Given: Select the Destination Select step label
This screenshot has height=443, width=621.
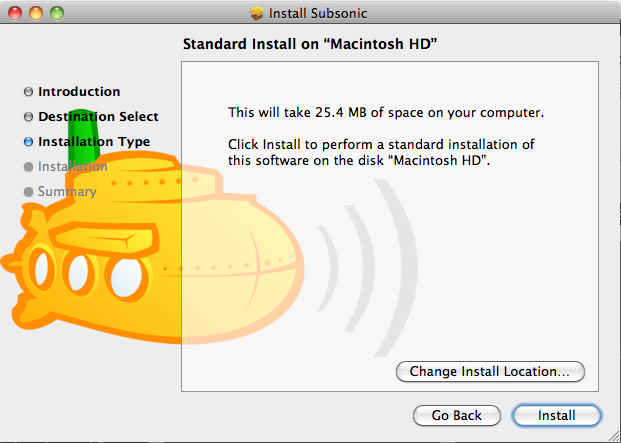Looking at the screenshot, I should [x=98, y=117].
